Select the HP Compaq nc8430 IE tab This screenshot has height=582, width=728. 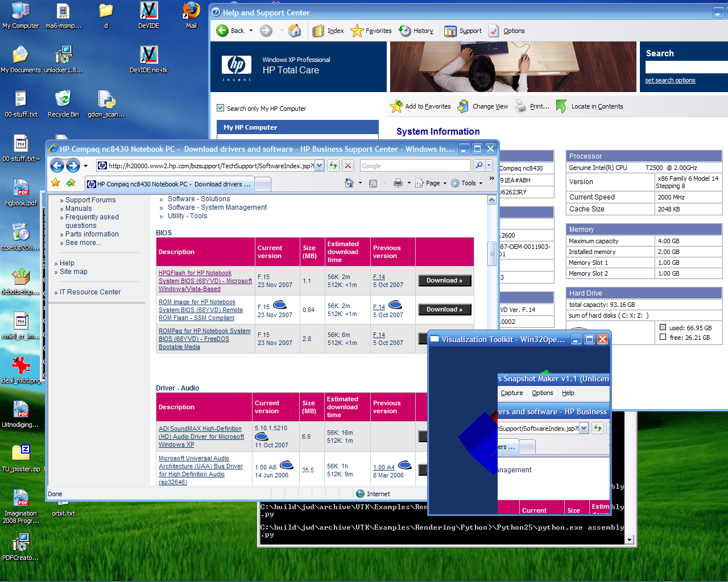point(169,184)
